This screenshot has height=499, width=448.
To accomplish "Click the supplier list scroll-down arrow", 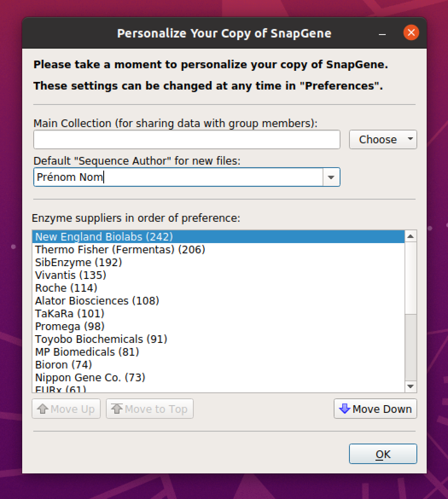I will tap(410, 386).
